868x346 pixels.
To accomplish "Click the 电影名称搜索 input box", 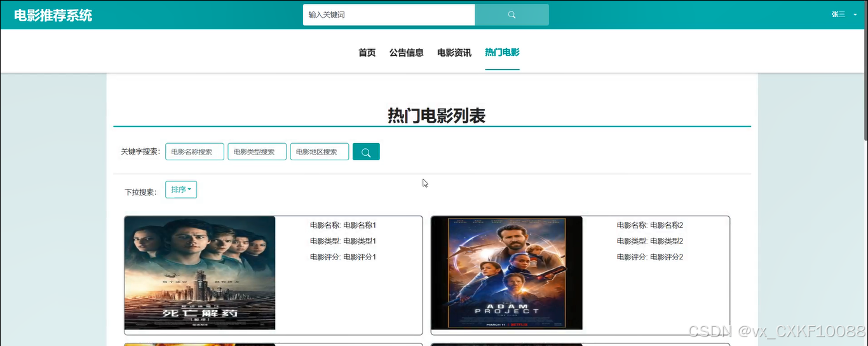I will click(194, 152).
